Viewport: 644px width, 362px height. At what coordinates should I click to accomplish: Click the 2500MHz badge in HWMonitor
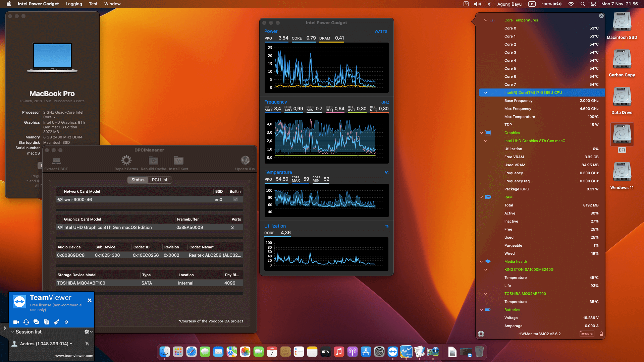click(x=587, y=334)
